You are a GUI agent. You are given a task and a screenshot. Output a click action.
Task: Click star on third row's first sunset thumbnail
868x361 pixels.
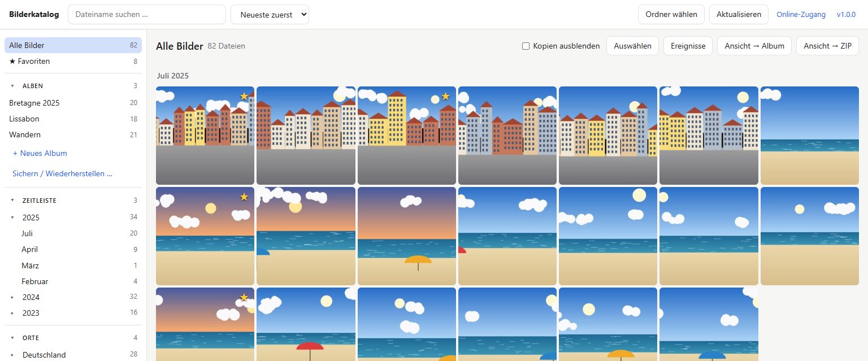pyautogui.click(x=244, y=297)
